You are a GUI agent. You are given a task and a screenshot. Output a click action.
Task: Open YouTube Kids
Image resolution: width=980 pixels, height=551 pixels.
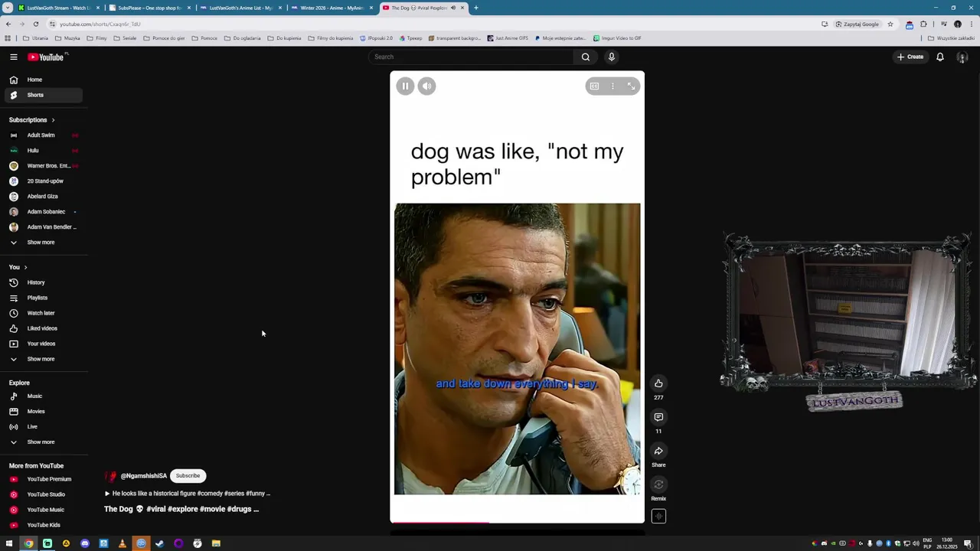[x=43, y=525]
